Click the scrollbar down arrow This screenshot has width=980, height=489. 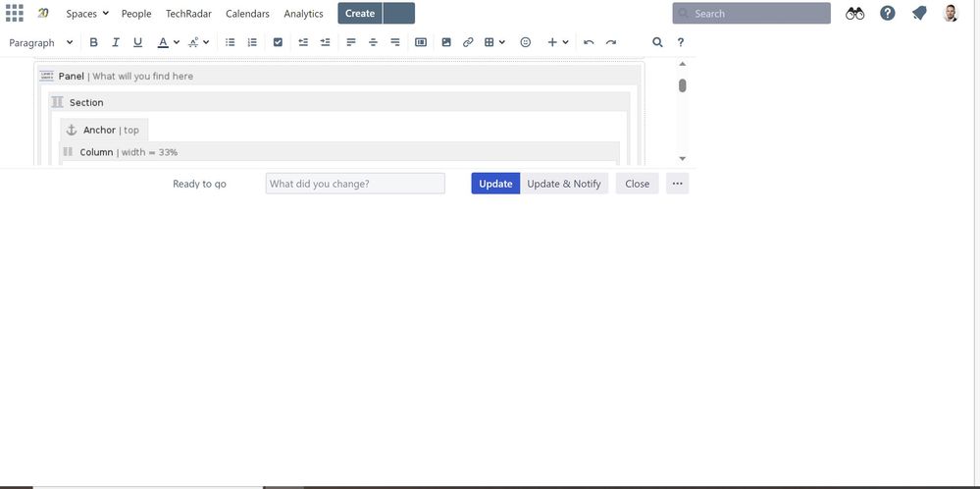click(x=683, y=159)
